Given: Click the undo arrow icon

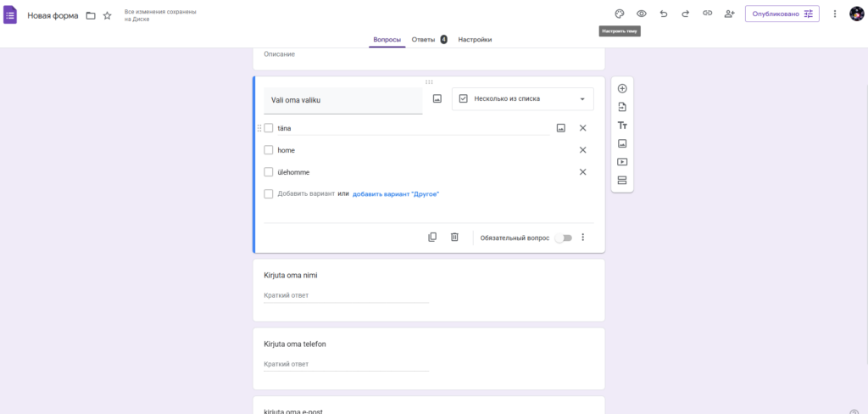Looking at the screenshot, I should [x=664, y=14].
